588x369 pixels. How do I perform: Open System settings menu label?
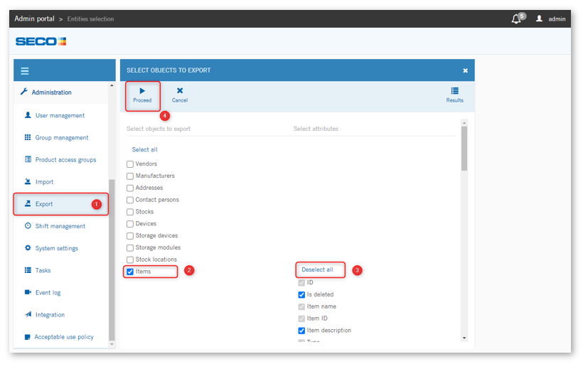57,248
